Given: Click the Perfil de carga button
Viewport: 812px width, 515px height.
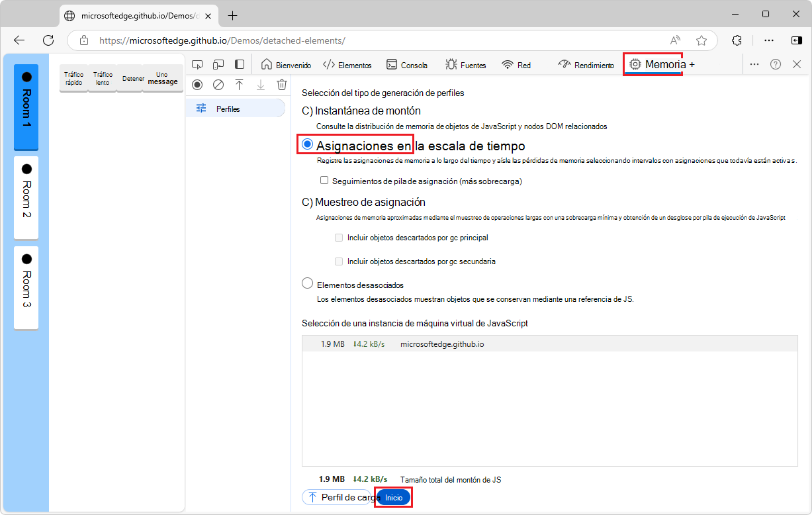Looking at the screenshot, I should point(338,497).
